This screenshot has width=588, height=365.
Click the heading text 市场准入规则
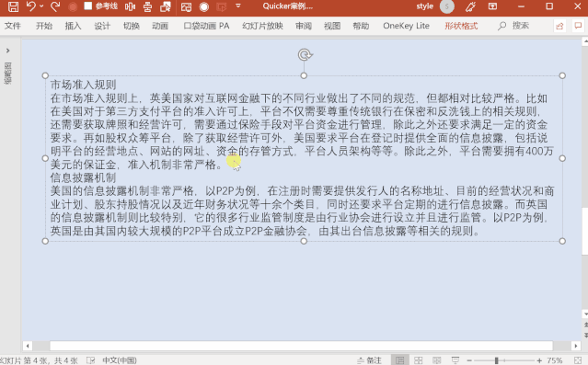[83, 85]
